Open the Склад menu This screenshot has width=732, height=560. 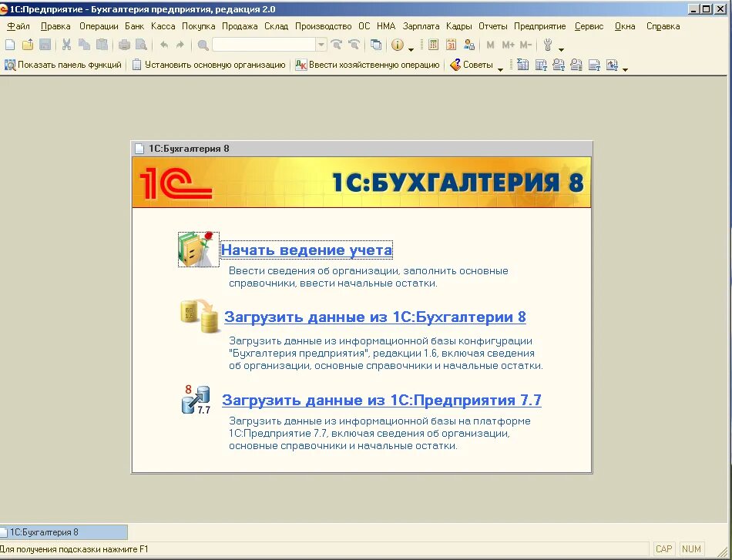(277, 26)
